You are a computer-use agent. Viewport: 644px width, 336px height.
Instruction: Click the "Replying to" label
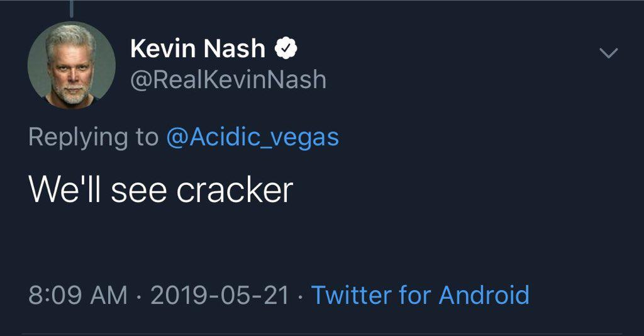click(93, 138)
